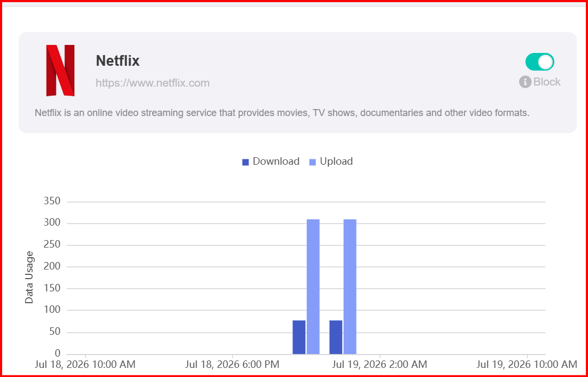Screen dimensions: 588x377
Task: Click the light blue Upload legend square
Action: pyautogui.click(x=313, y=162)
